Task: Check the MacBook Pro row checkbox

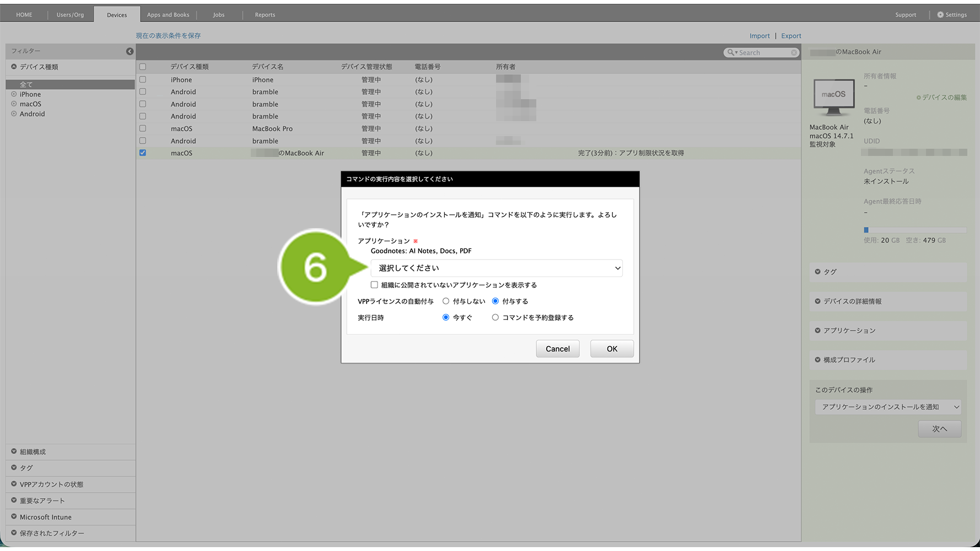Action: (x=143, y=128)
